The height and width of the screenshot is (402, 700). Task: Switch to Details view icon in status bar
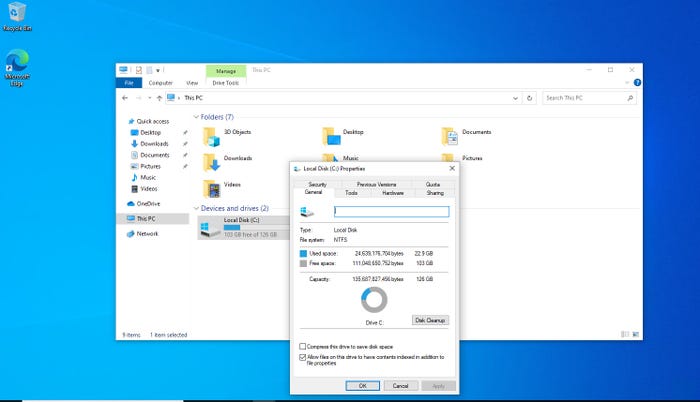pos(625,334)
